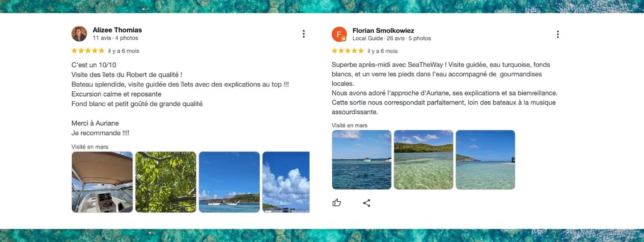The height and width of the screenshot is (242, 644).
Task: Open options menu for Florian Smolkowiez review
Action: (558, 34)
